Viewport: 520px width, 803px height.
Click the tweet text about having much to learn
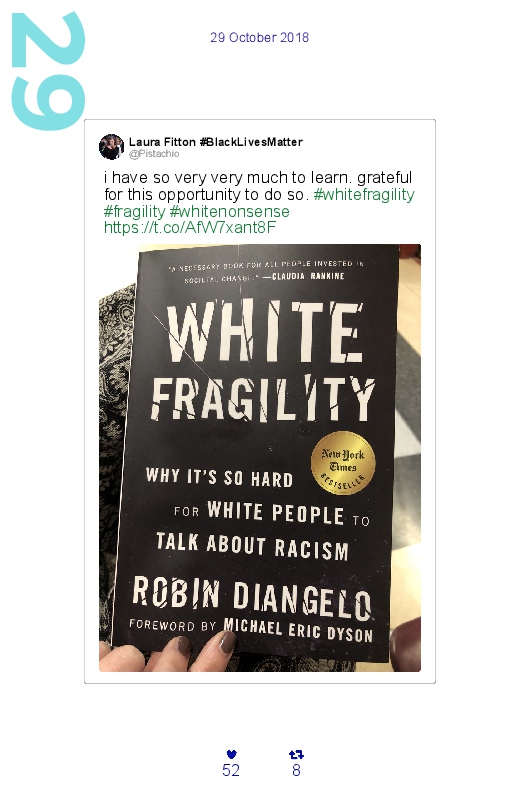point(258,186)
